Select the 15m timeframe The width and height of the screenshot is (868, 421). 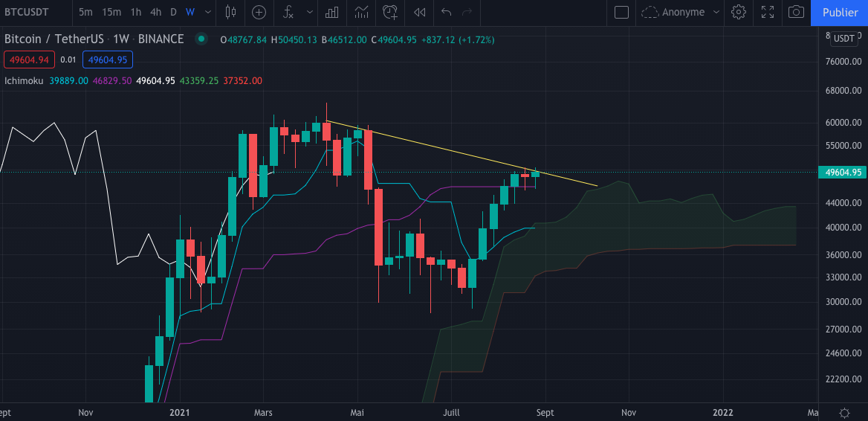pyautogui.click(x=111, y=12)
